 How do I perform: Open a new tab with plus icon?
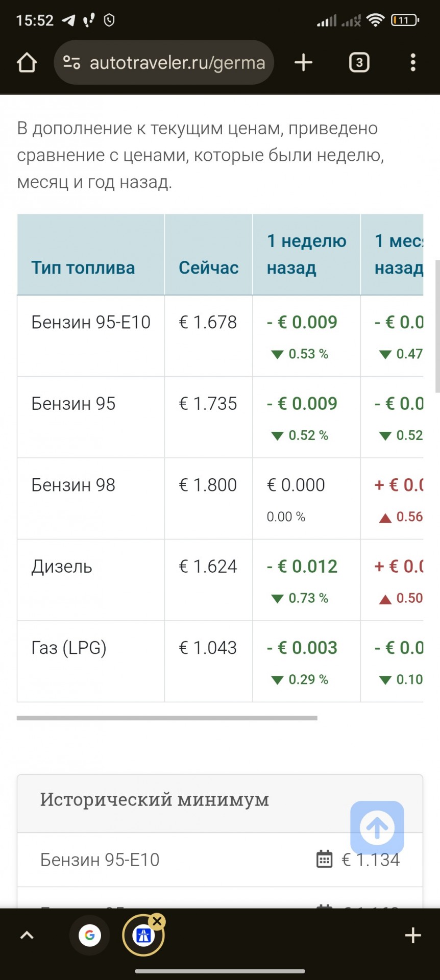click(x=303, y=63)
